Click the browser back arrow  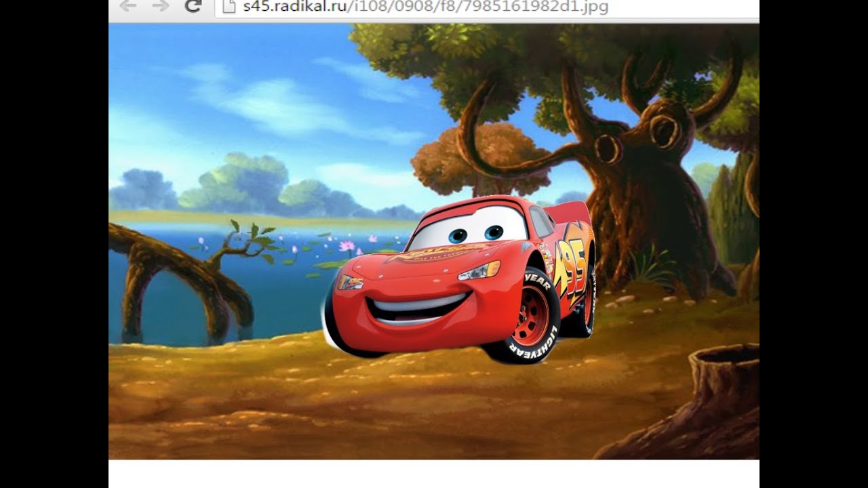tap(127, 6)
